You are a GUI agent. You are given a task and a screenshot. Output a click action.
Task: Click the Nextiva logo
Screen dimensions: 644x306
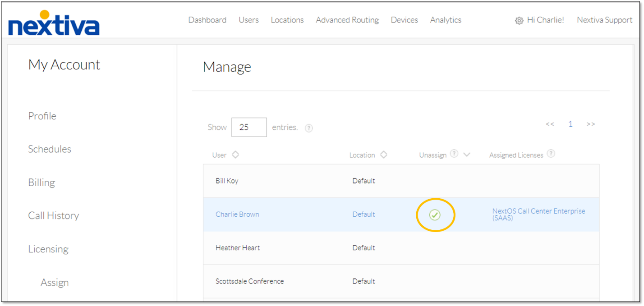pos(54,23)
